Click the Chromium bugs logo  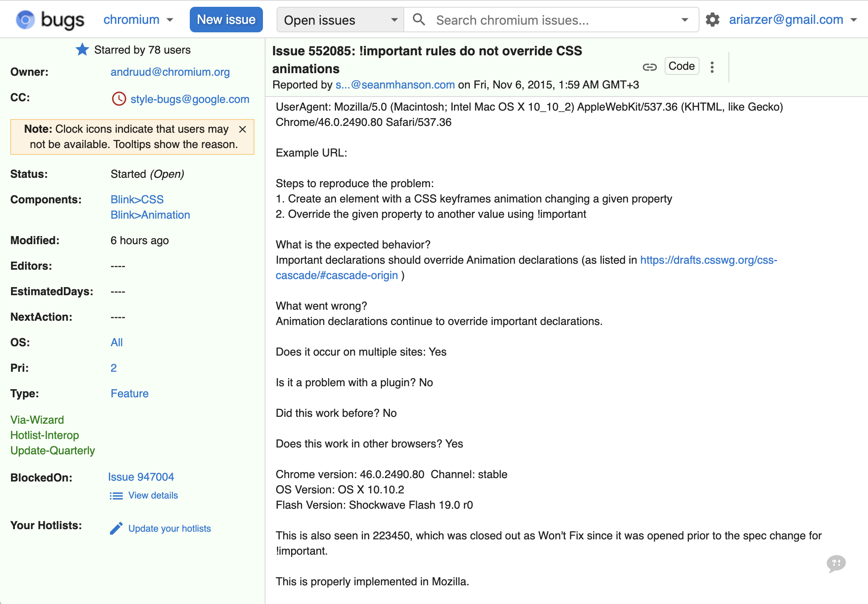click(x=50, y=20)
